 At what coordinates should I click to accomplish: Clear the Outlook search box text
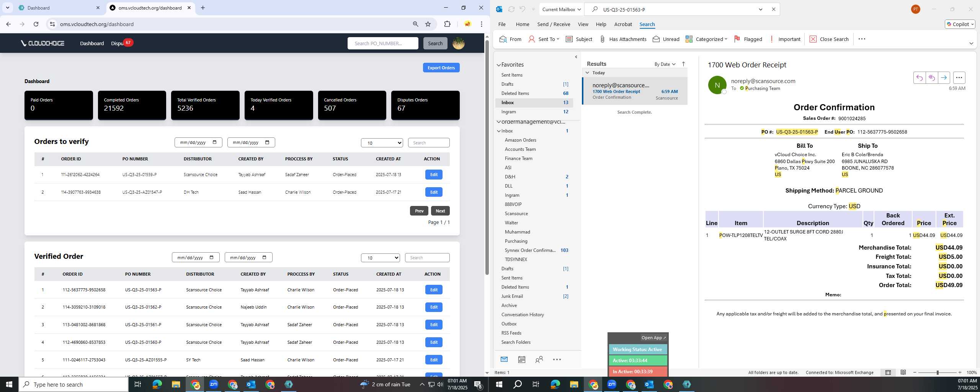[773, 9]
